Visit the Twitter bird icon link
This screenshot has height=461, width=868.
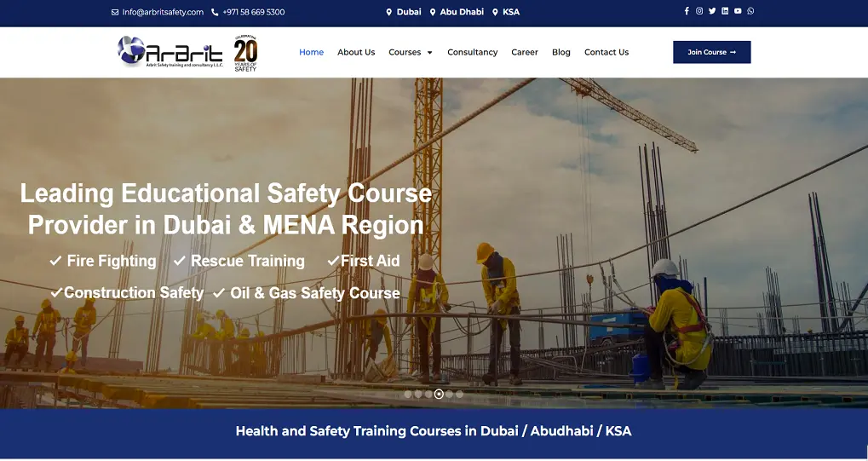click(x=712, y=11)
